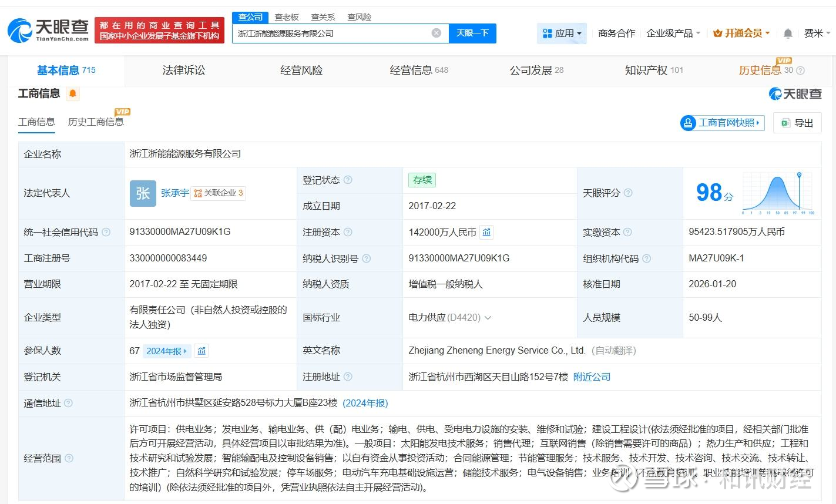Expand the 企业级产品 dropdown
This screenshot has width=836, height=504.
[673, 33]
